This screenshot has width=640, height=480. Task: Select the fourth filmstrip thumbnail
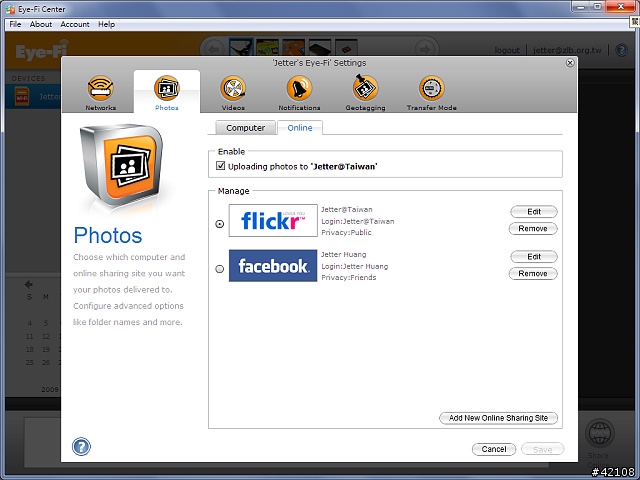coord(320,47)
